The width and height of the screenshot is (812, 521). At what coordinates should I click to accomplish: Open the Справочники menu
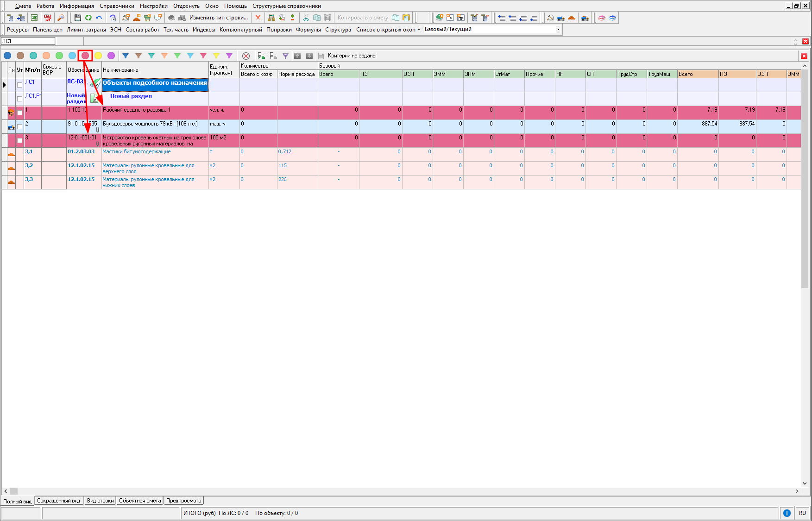[x=117, y=6]
